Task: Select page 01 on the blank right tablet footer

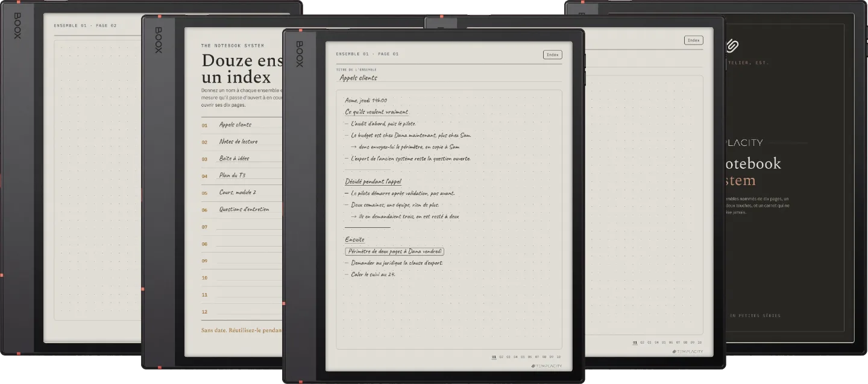Action: (635, 342)
